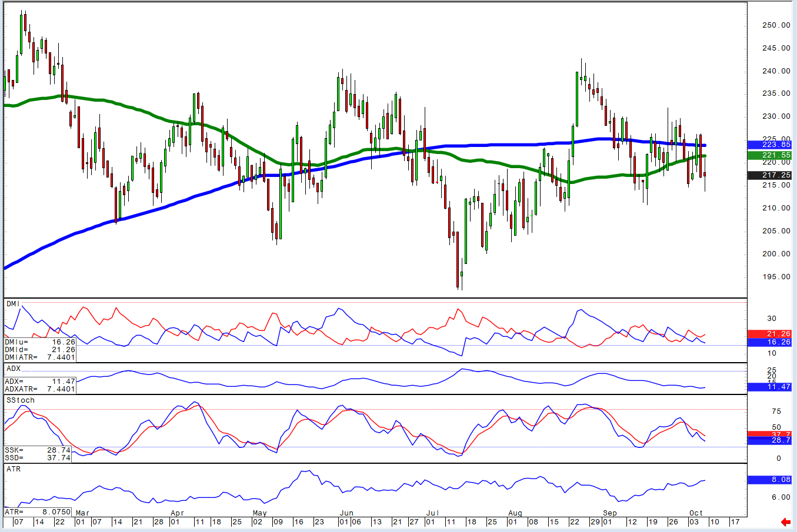Click the 195.00 price axis label

tap(776, 277)
